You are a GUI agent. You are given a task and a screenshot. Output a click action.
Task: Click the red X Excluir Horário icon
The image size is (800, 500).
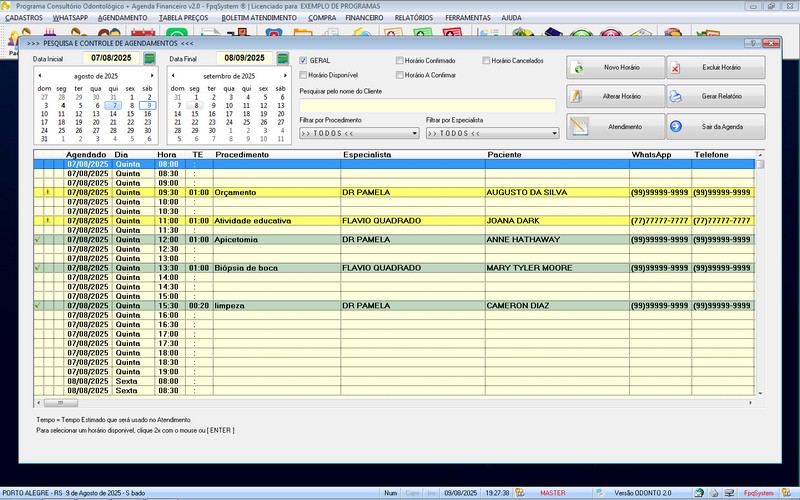pos(677,68)
